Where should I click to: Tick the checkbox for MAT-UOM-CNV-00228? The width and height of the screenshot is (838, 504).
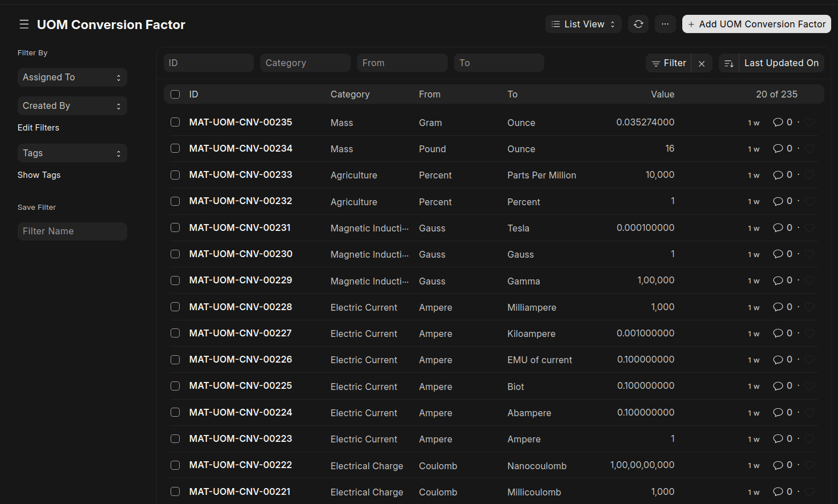pos(175,307)
